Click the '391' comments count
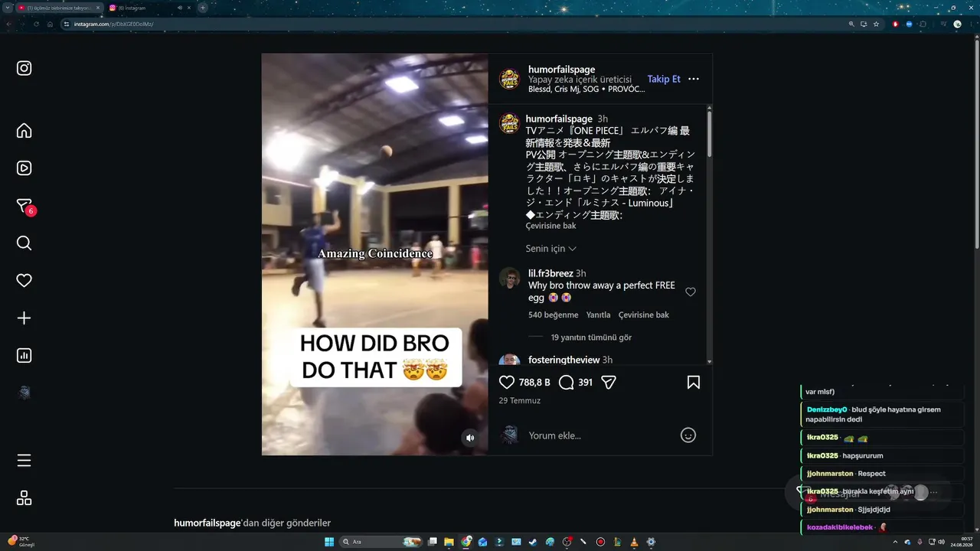The image size is (980, 551). click(x=586, y=382)
